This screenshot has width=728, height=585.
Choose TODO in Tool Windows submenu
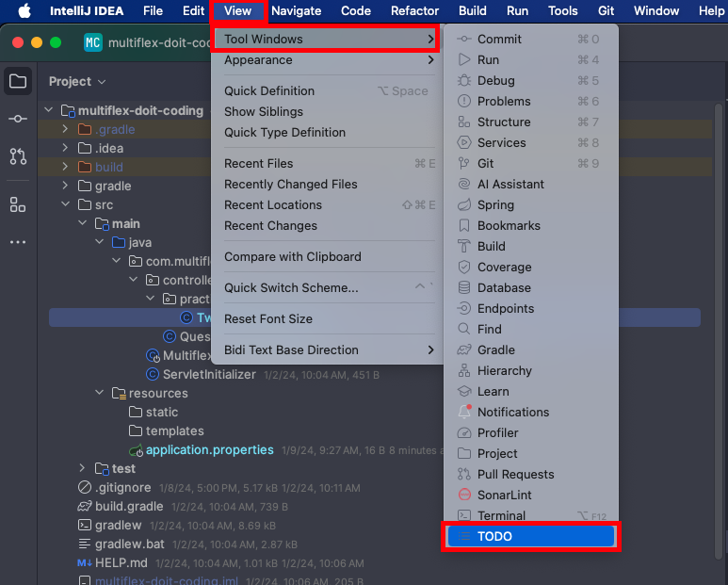coord(530,537)
